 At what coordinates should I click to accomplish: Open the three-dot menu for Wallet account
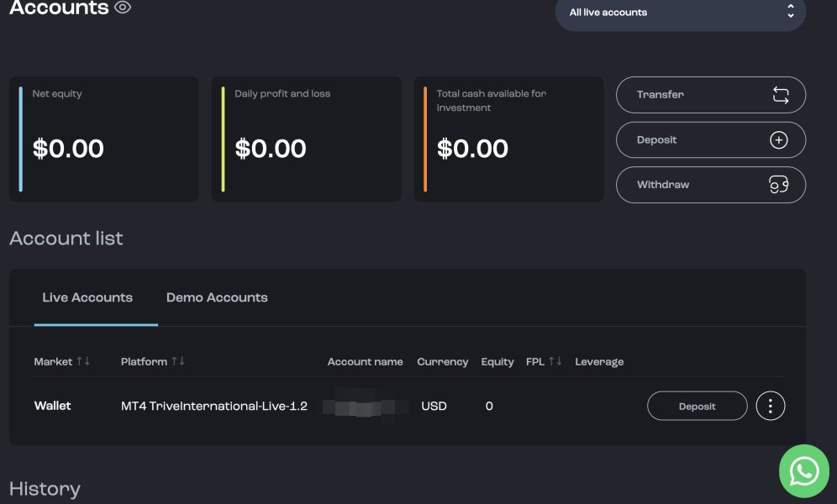click(771, 406)
